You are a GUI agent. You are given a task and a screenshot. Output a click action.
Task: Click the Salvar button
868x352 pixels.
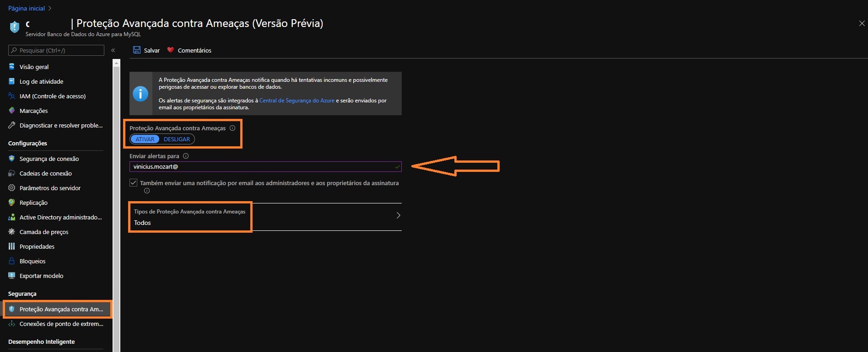[146, 50]
